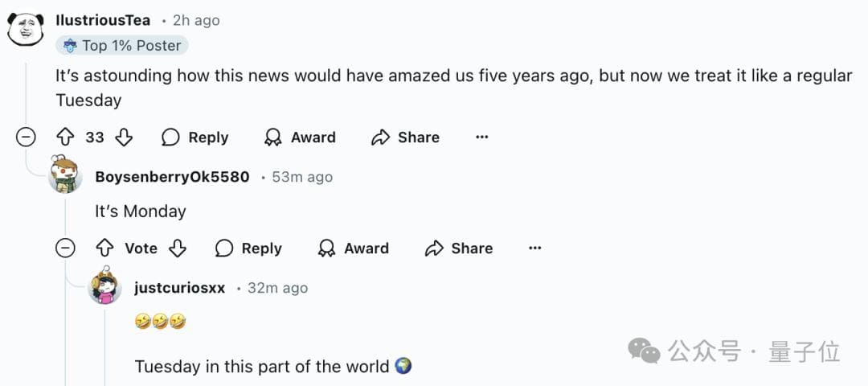Downvote the "It's Monday" comment
868x386 pixels.
coord(178,248)
